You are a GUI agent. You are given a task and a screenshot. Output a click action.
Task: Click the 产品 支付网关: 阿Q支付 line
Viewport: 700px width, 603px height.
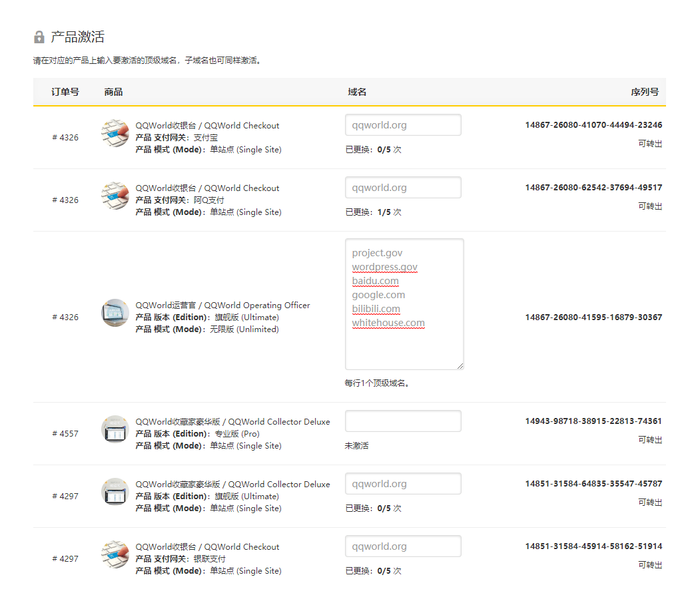pos(180,200)
